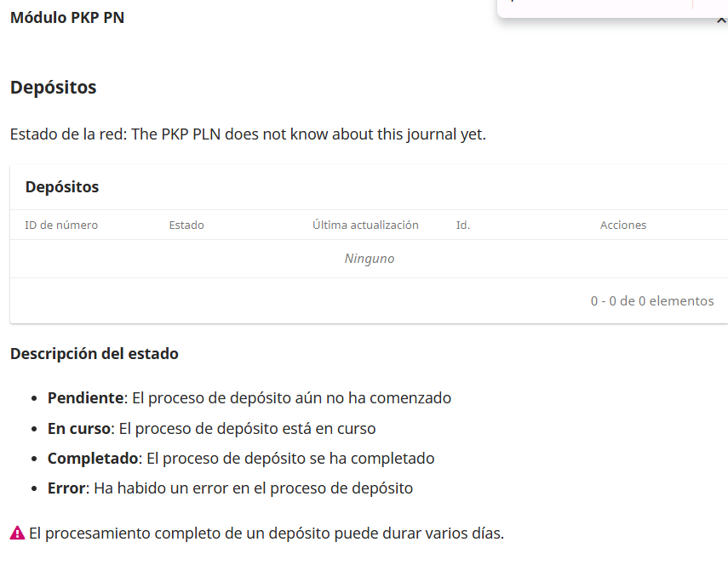Click the Estado de la red message

248,134
